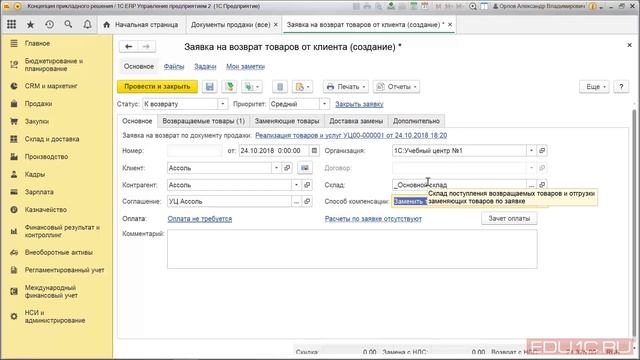The image size is (640, 360).
Task: Open the related documents dropdown icon
Action: coord(302,87)
